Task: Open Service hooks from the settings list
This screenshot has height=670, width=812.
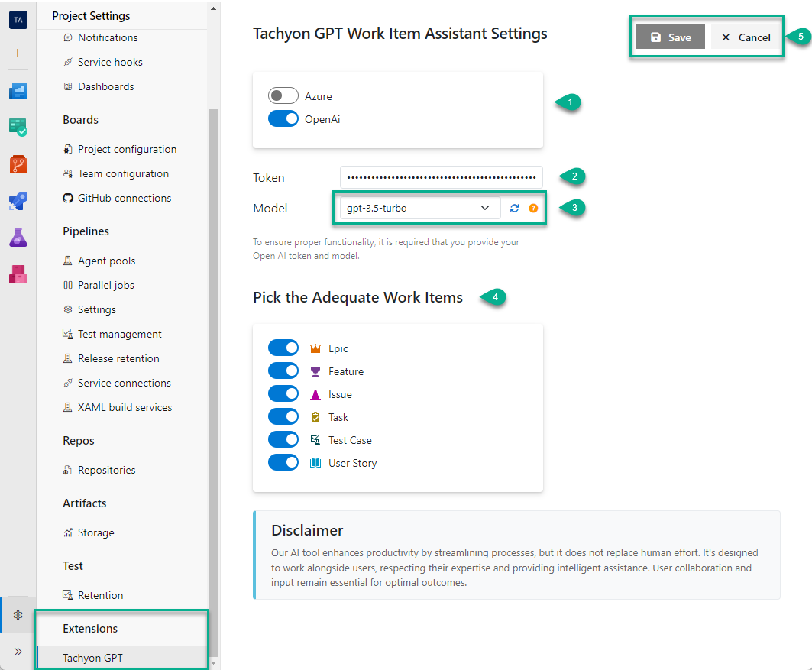Action: click(x=67, y=61)
